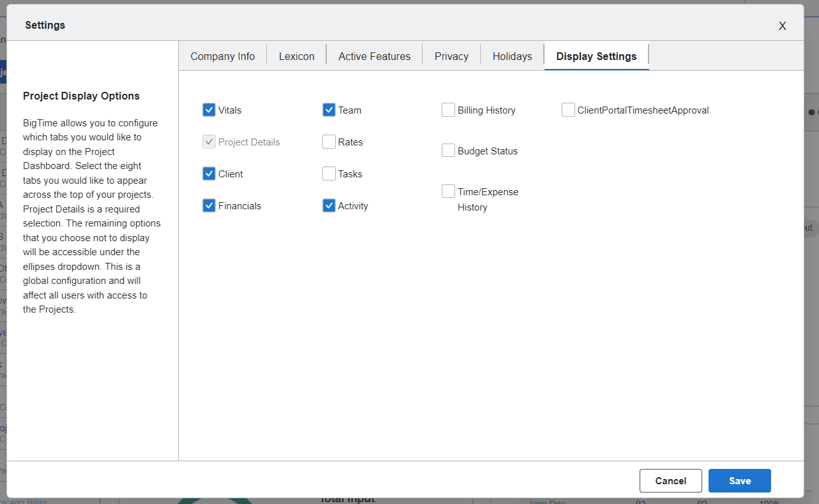Open the Holidays tab
The width and height of the screenshot is (819, 504).
coord(512,56)
